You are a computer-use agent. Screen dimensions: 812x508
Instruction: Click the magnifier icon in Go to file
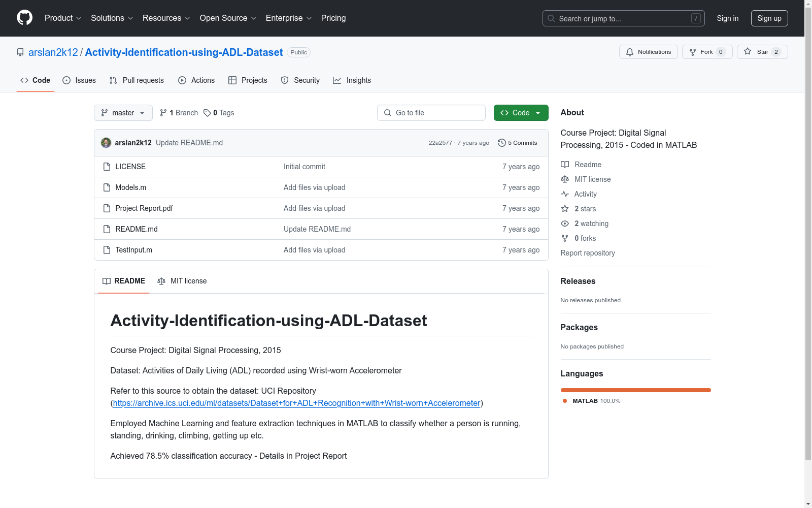tap(388, 113)
